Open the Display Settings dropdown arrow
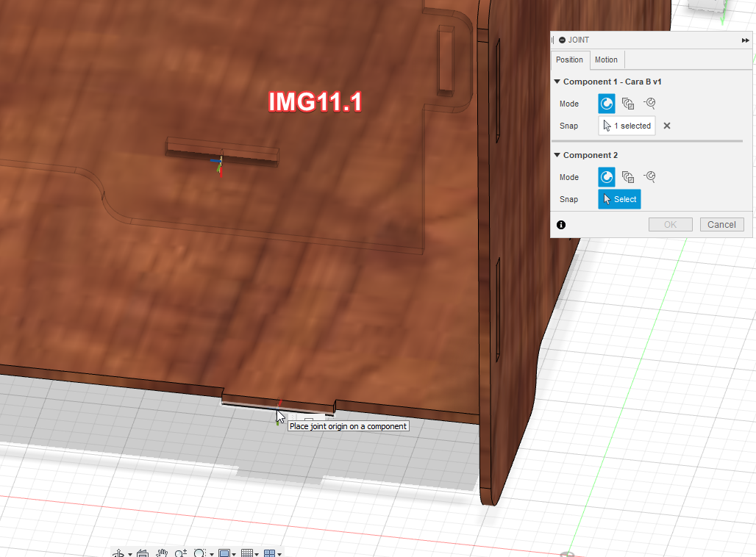This screenshot has height=557, width=756. 234,555
